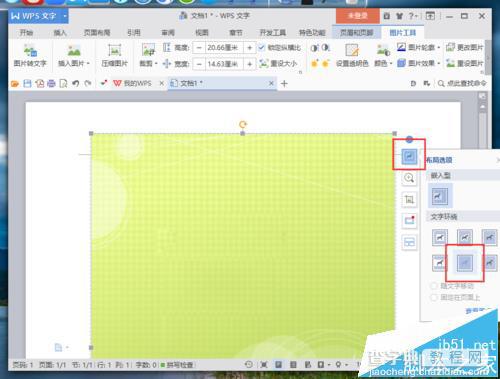The height and width of the screenshot is (379, 500).
Task: Click the 图片转文字 (picture to text) icon
Action: [30, 50]
